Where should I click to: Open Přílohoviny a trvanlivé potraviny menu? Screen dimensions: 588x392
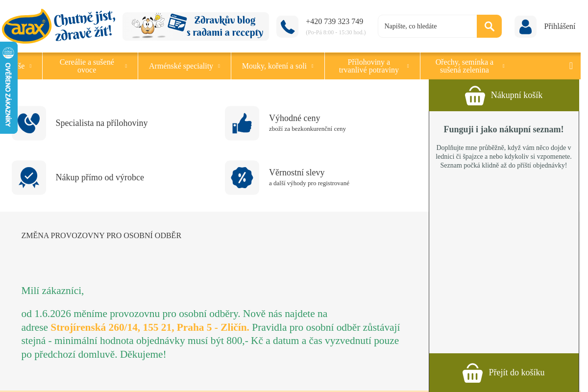pos(369,66)
